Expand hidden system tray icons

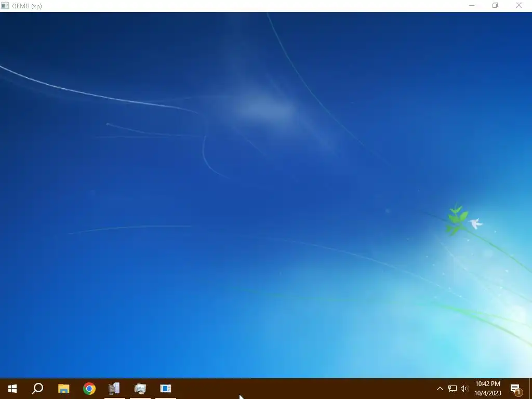pos(440,389)
